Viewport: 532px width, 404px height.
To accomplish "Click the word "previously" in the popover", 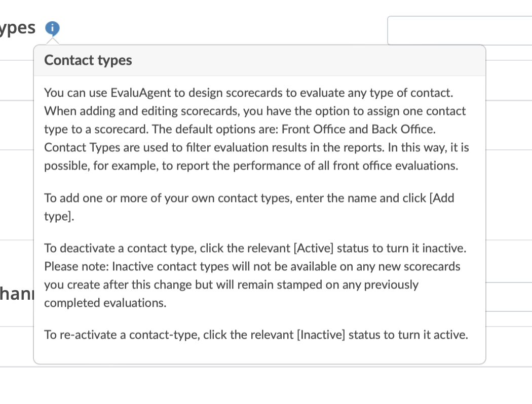I will pos(391,285).
